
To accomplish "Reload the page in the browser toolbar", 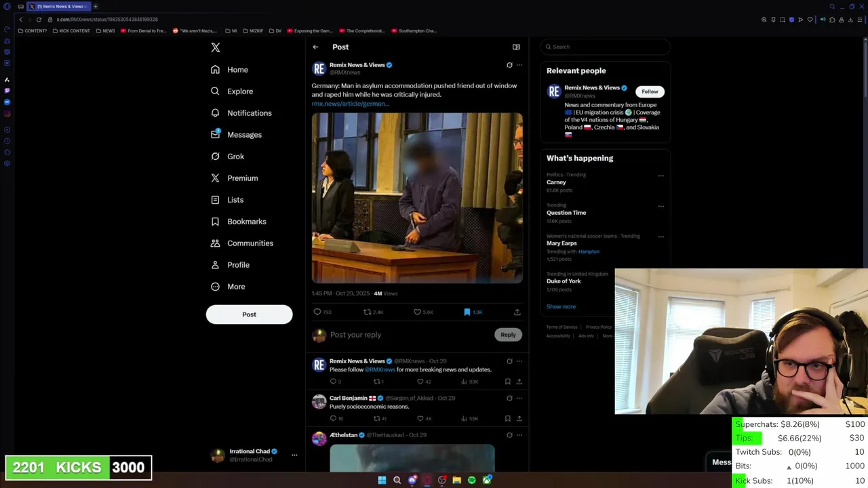I will click(x=39, y=20).
